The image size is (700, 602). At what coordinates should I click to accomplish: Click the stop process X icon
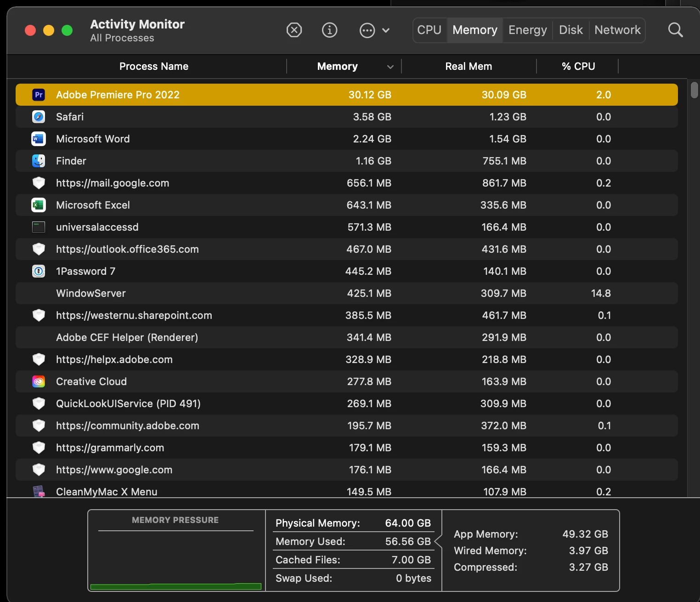pos(294,30)
